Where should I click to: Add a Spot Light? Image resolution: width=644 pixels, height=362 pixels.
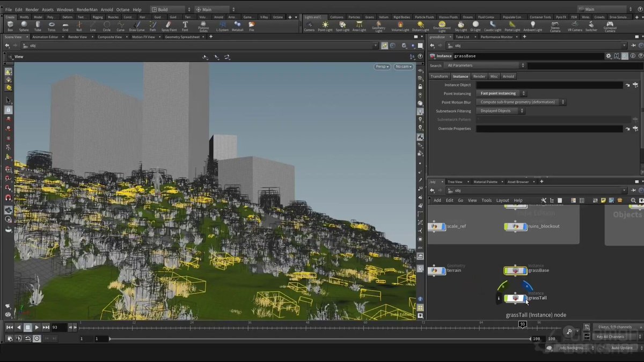click(x=342, y=26)
